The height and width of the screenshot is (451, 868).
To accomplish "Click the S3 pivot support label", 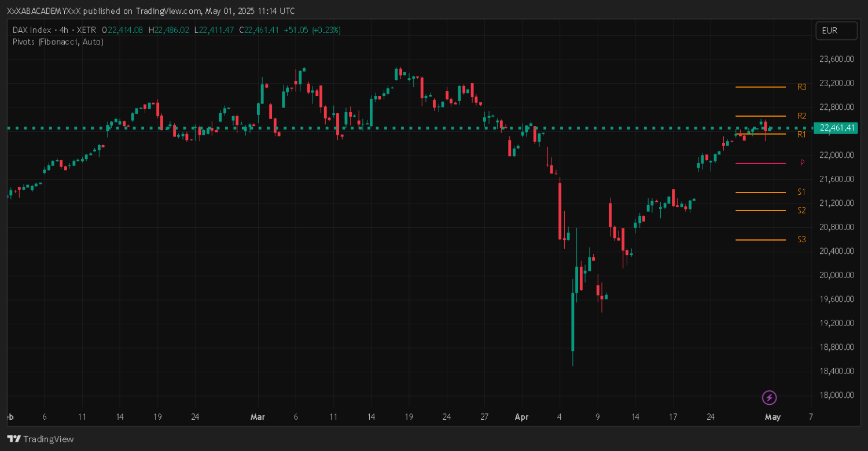I will point(801,239).
